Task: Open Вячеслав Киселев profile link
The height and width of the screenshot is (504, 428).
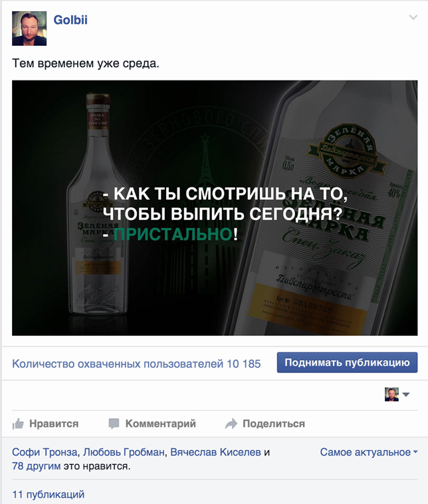Action: [215, 452]
